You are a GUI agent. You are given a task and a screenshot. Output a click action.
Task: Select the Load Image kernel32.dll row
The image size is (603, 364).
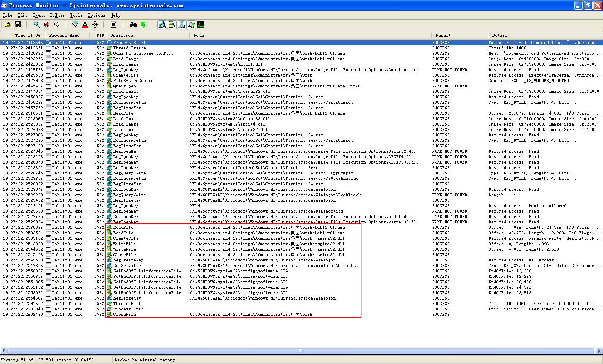[x=301, y=92]
